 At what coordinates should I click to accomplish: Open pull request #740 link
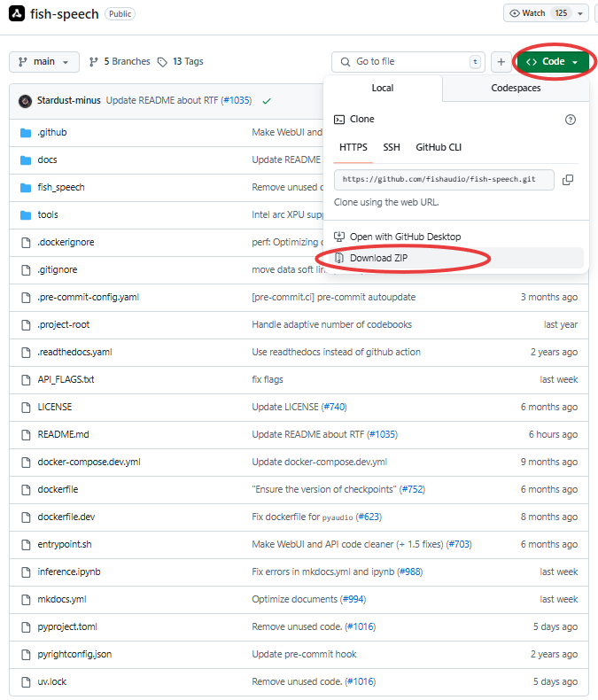[335, 407]
